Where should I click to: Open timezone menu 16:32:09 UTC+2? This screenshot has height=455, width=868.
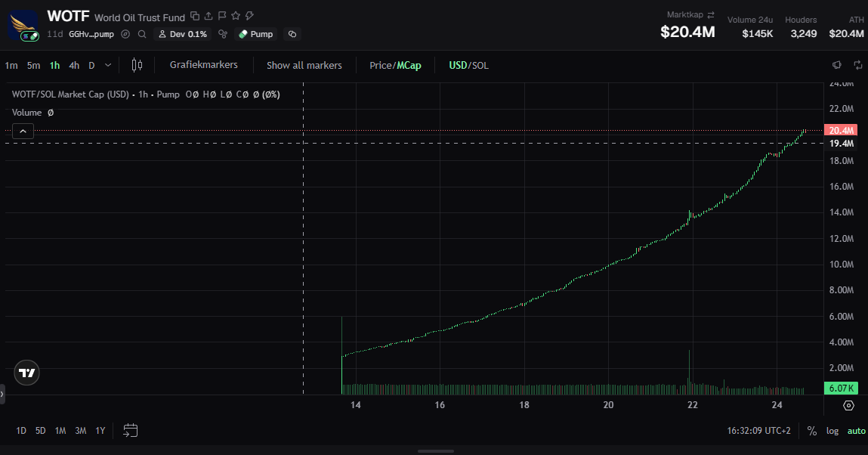(x=759, y=431)
